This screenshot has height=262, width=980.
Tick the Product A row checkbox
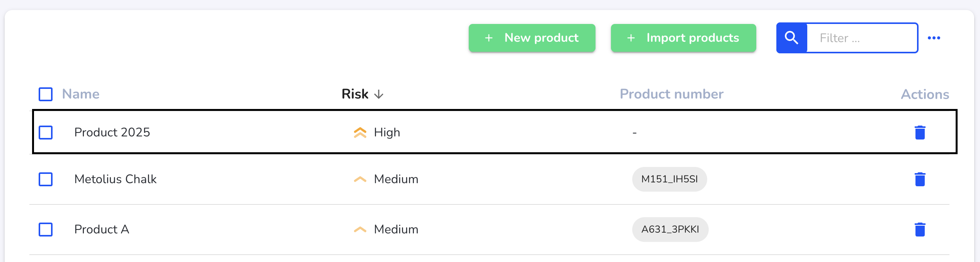(x=46, y=230)
